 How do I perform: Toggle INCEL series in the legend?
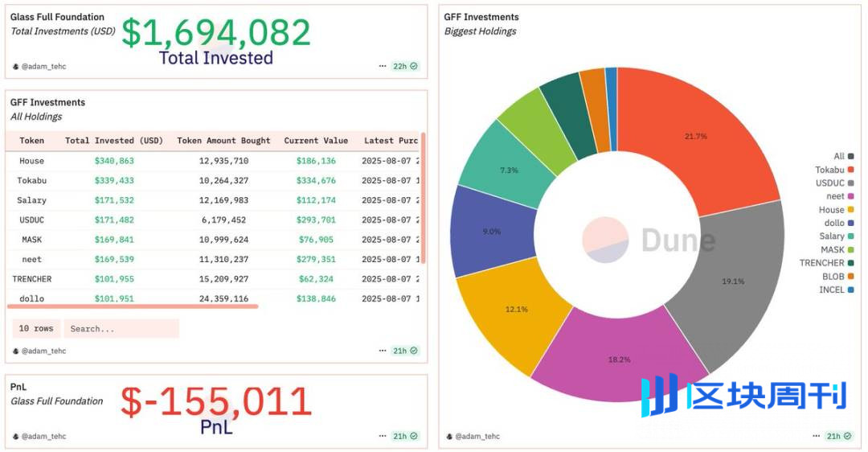pyautogui.click(x=837, y=290)
